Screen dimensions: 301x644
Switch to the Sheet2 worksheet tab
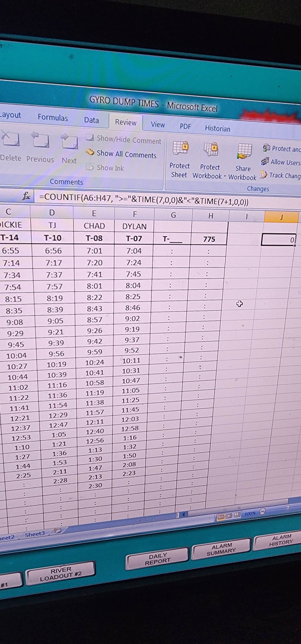7,538
